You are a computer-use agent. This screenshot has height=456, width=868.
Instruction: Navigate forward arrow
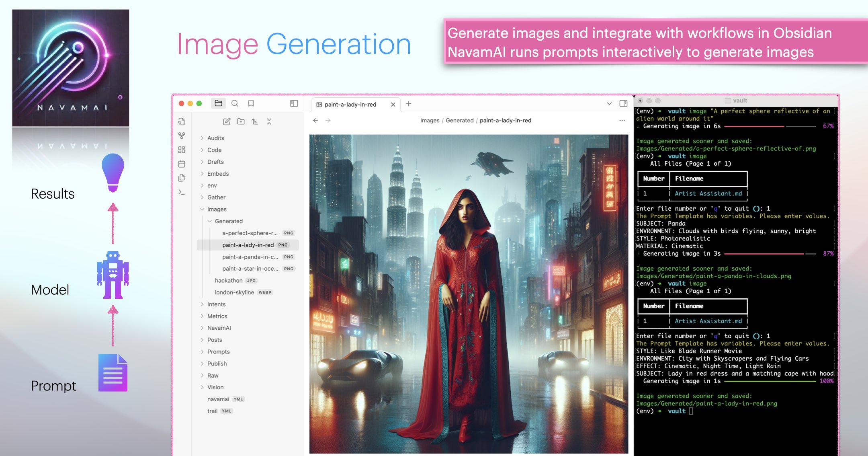click(x=328, y=120)
